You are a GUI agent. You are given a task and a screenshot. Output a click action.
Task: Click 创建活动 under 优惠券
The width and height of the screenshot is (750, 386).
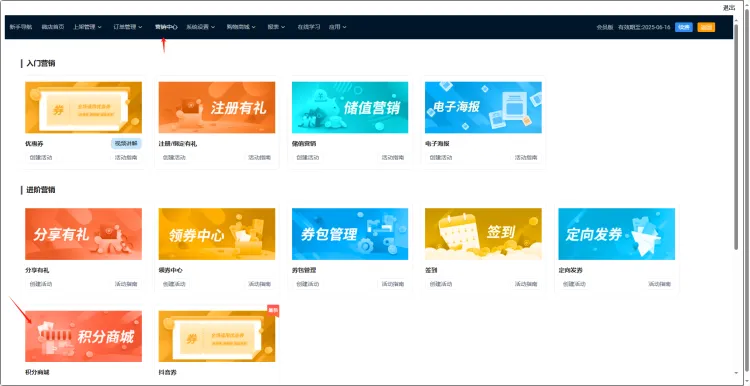pos(41,157)
